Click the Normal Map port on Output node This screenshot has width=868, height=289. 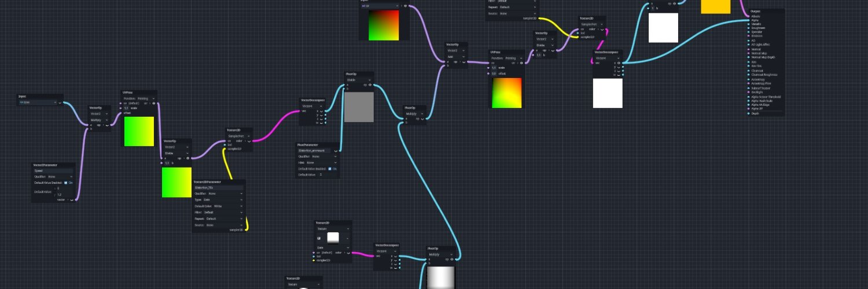point(748,53)
